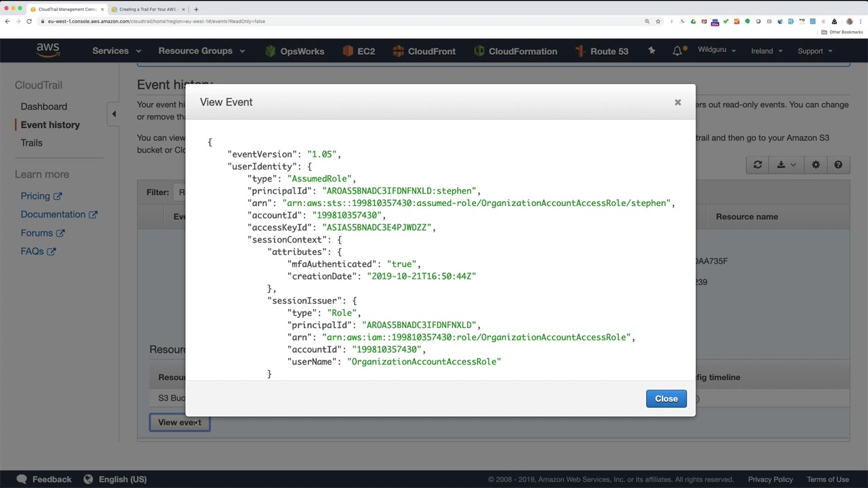Select Event history in the sidebar

(50, 125)
